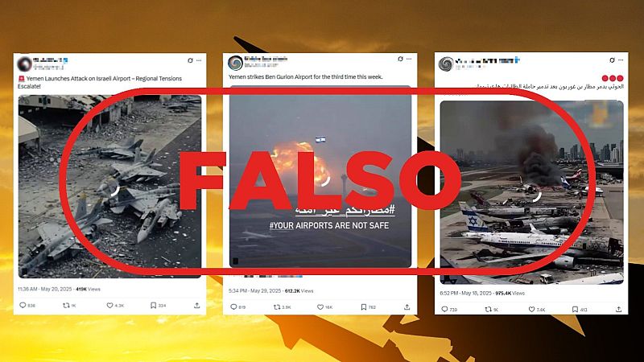The height and width of the screenshot is (362, 644).
Task: Bookmark the Yemen Launches Attack post
Action: (x=153, y=306)
